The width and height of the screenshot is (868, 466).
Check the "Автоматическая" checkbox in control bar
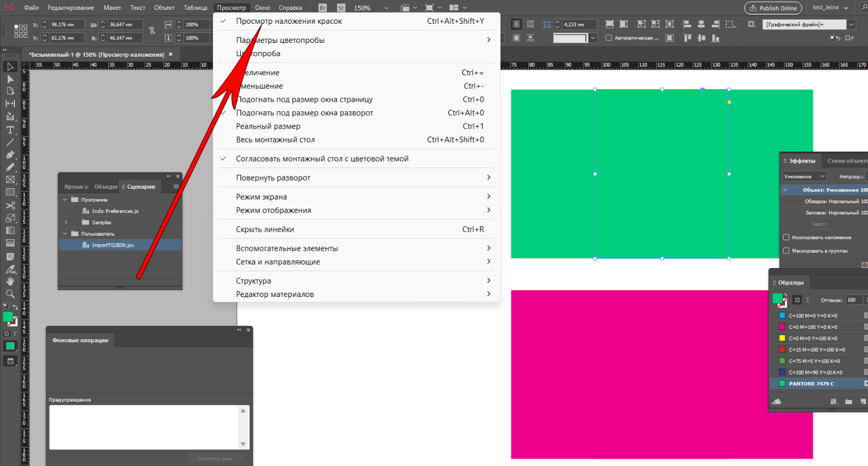(609, 38)
